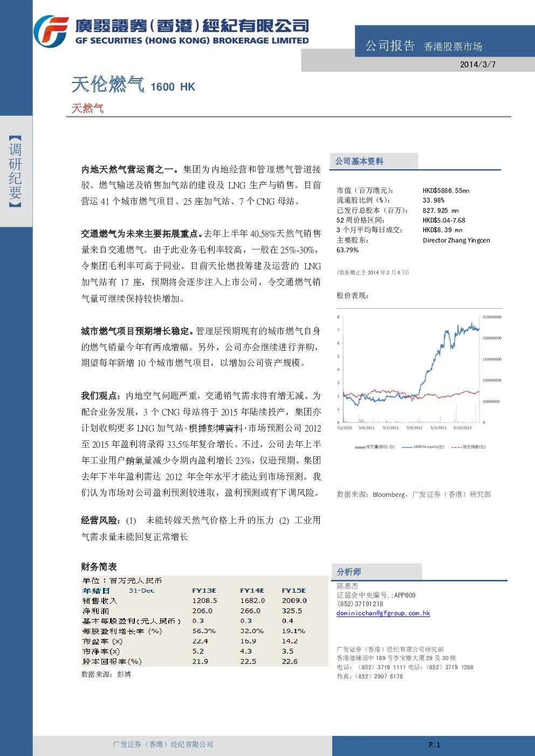This screenshot has height=756, width=535.
Task: Click FY15E P/B value 3.5
Action: point(288,651)
